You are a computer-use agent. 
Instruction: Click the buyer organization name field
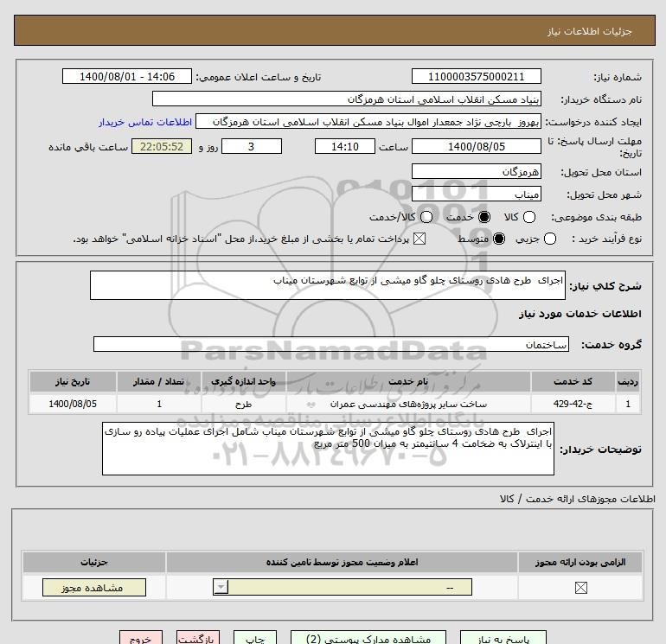point(347,99)
